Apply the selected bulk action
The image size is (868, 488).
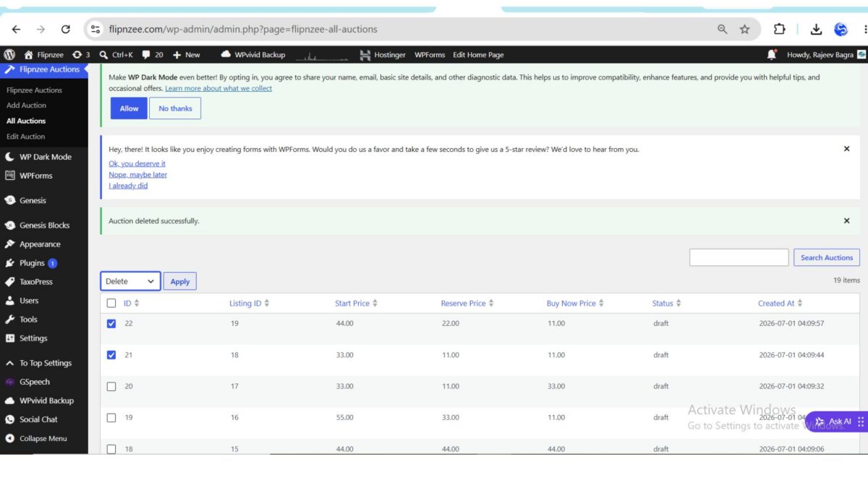point(180,281)
